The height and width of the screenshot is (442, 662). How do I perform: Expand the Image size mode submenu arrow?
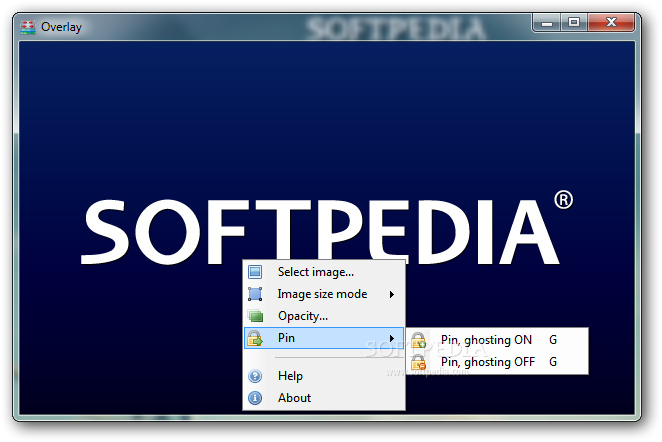tap(392, 294)
